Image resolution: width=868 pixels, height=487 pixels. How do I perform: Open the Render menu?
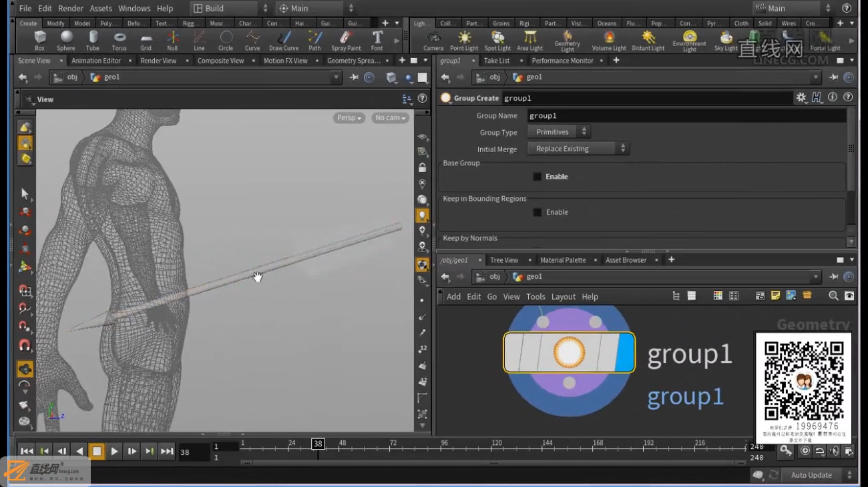pyautogui.click(x=71, y=8)
